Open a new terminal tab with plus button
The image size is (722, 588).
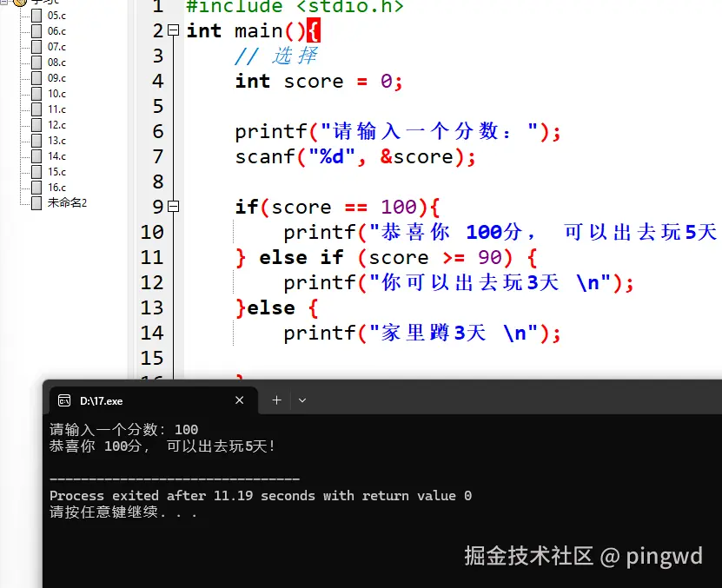[x=276, y=400]
